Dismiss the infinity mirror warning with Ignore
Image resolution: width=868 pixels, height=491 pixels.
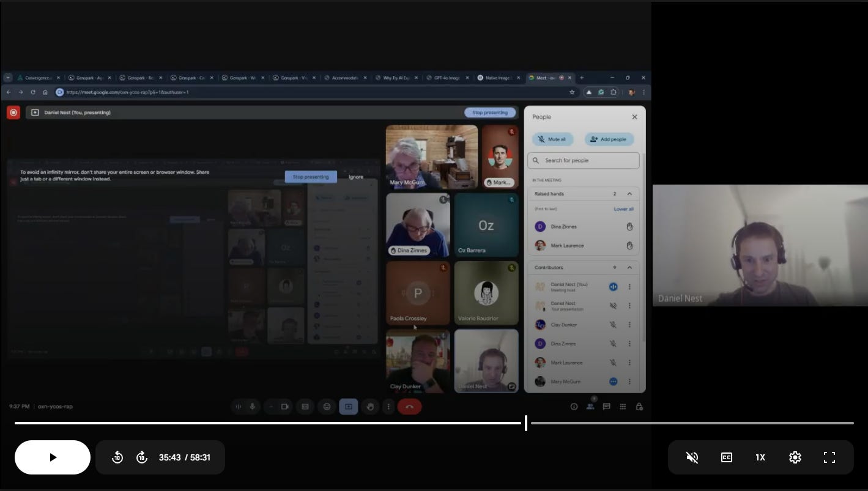356,177
